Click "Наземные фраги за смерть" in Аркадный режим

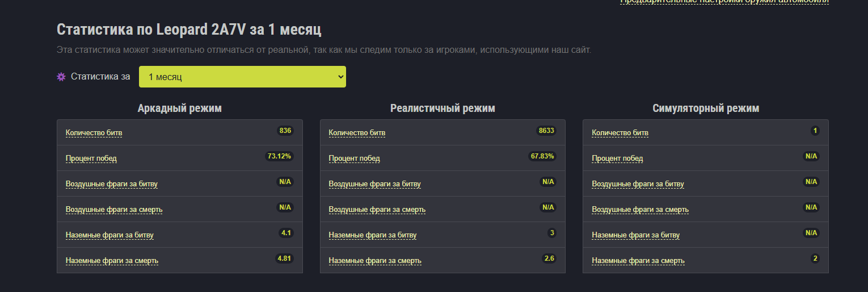click(112, 261)
